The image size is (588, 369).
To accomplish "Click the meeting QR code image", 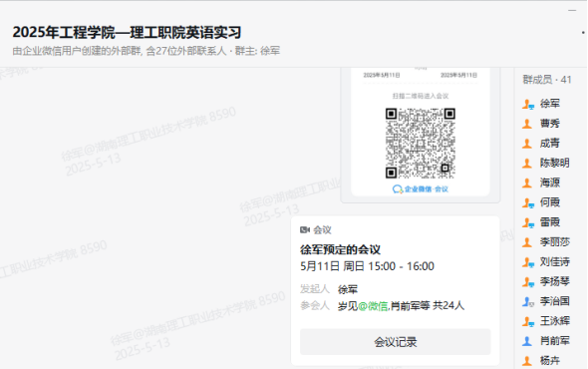I will [421, 143].
